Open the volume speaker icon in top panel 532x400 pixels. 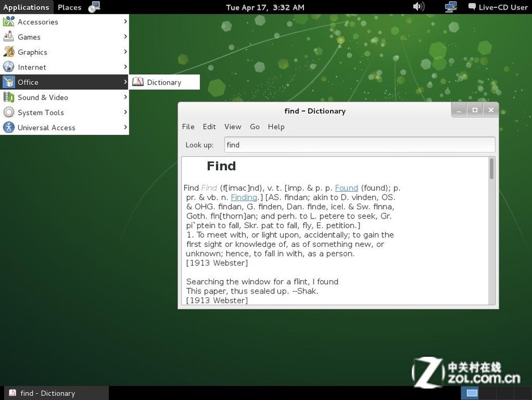(x=419, y=7)
